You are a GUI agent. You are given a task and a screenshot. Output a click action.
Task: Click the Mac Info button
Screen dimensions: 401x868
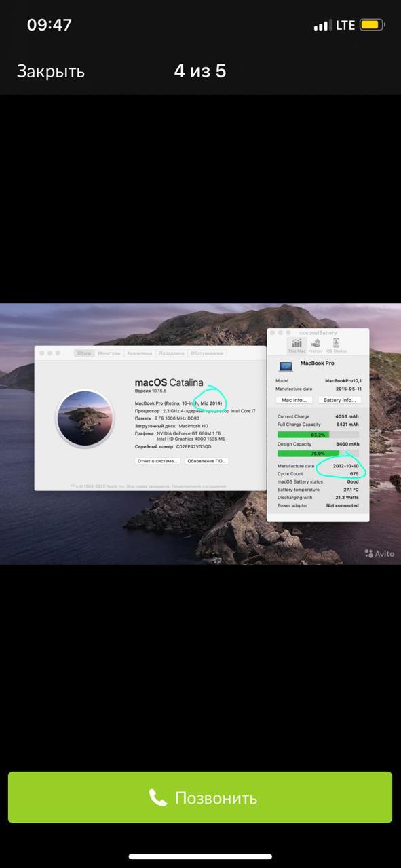point(295,400)
